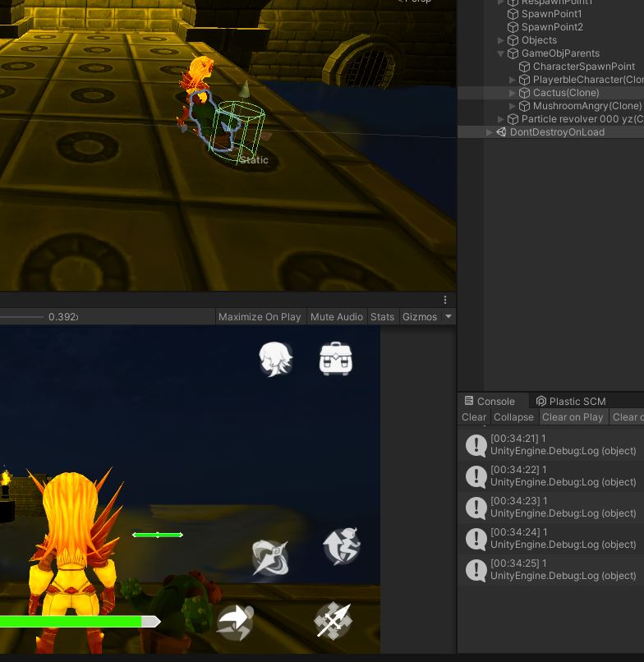Use the slash skill icon
Viewport: 644px width, 662px height.
[x=270, y=558]
